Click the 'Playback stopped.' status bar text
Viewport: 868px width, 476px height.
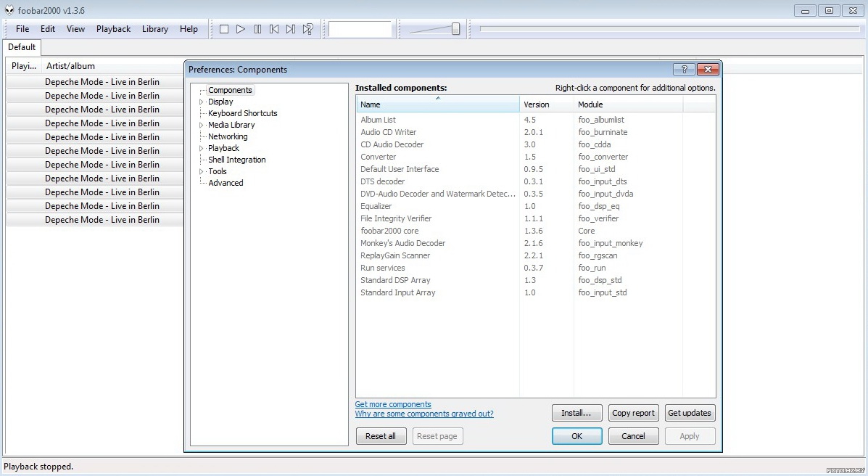tap(38, 467)
